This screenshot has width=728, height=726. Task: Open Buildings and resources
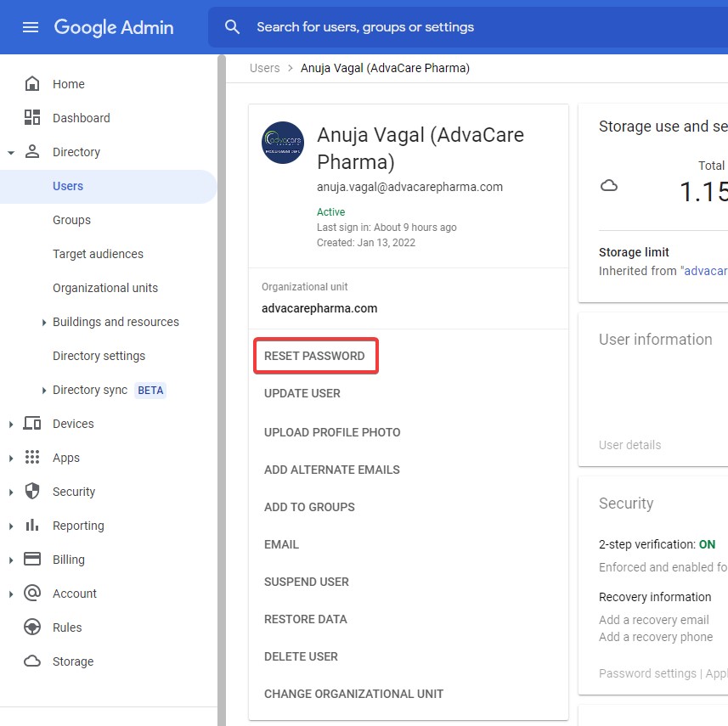tap(116, 322)
